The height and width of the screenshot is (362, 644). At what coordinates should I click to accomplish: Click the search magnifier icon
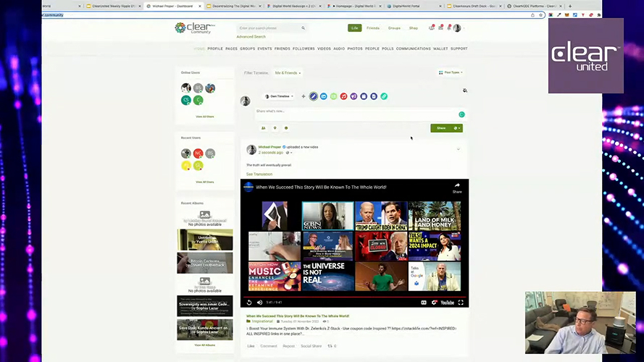[x=303, y=28]
